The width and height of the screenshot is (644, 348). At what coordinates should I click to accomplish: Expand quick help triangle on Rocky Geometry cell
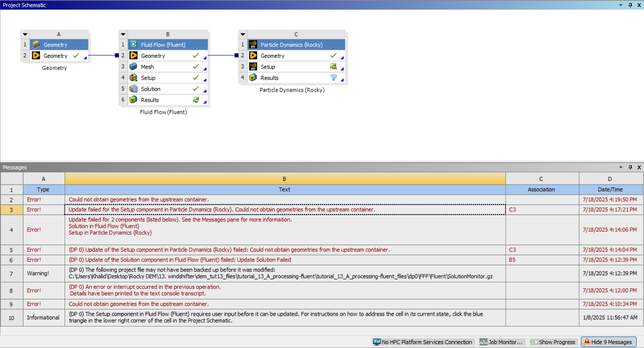(x=342, y=58)
